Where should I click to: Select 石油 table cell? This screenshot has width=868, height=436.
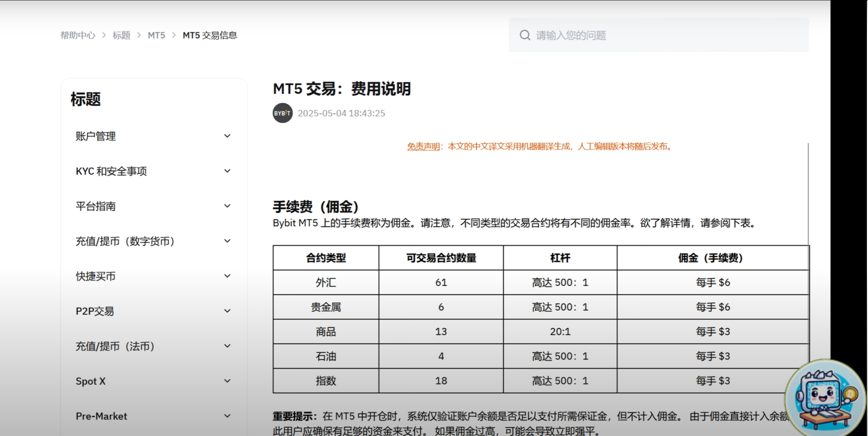click(x=326, y=356)
